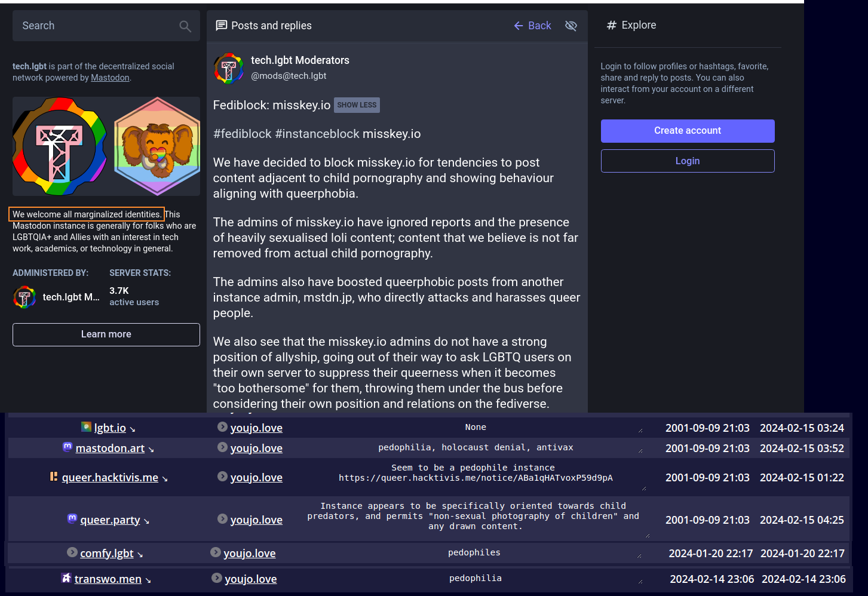The width and height of the screenshot is (868, 596).
Task: Click youjo.love circle icon in lgbt.io row
Action: tap(222, 427)
